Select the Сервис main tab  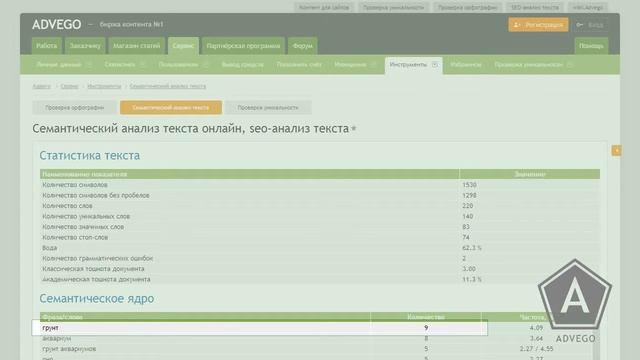[x=183, y=46]
